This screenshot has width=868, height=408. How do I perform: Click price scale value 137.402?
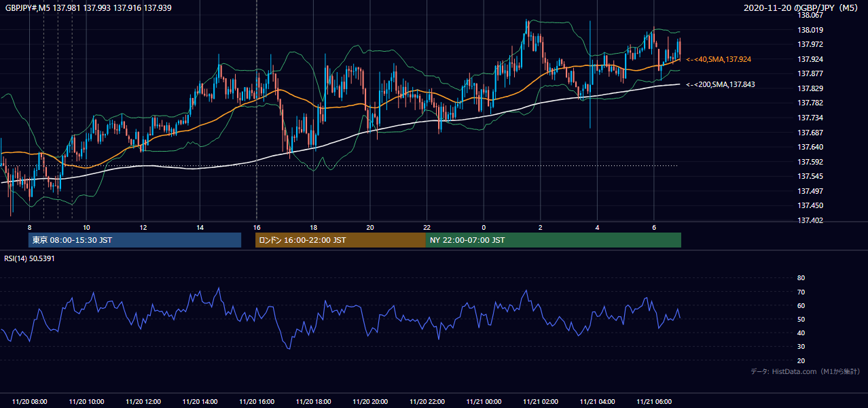(x=810, y=220)
